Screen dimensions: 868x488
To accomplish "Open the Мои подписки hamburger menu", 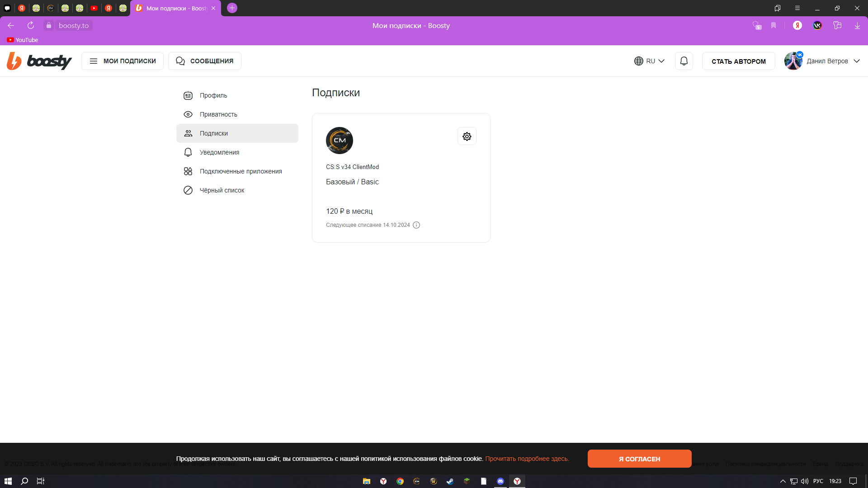I will (123, 61).
